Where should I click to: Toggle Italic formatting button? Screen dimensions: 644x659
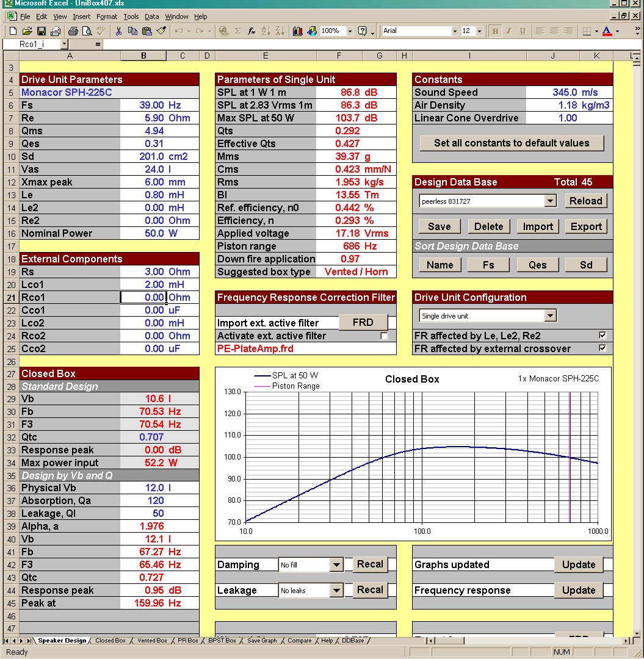(x=509, y=31)
